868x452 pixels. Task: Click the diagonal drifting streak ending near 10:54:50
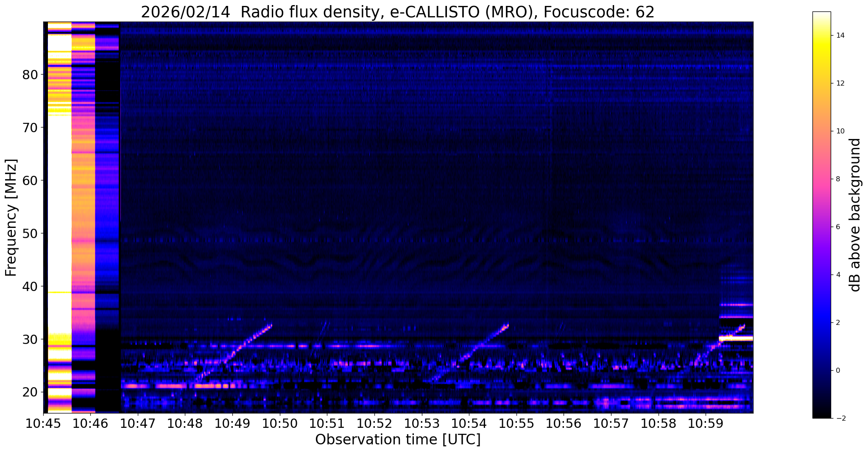(x=470, y=353)
